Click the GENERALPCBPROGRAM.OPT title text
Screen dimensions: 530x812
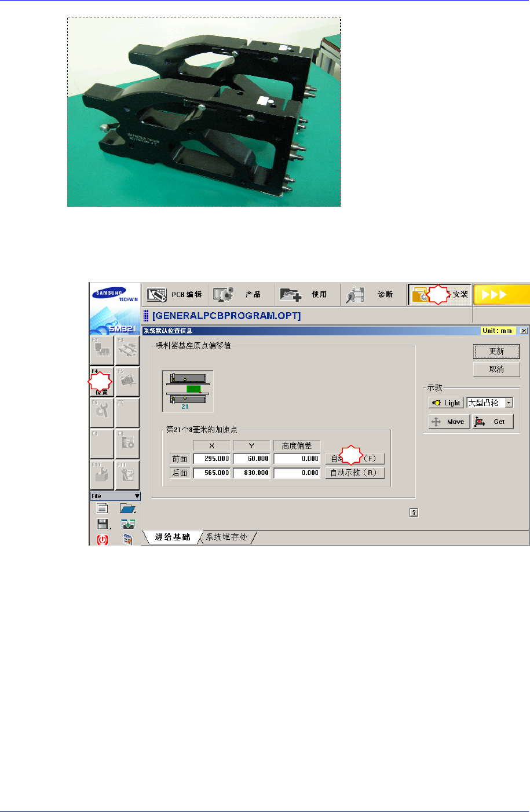pos(226,316)
